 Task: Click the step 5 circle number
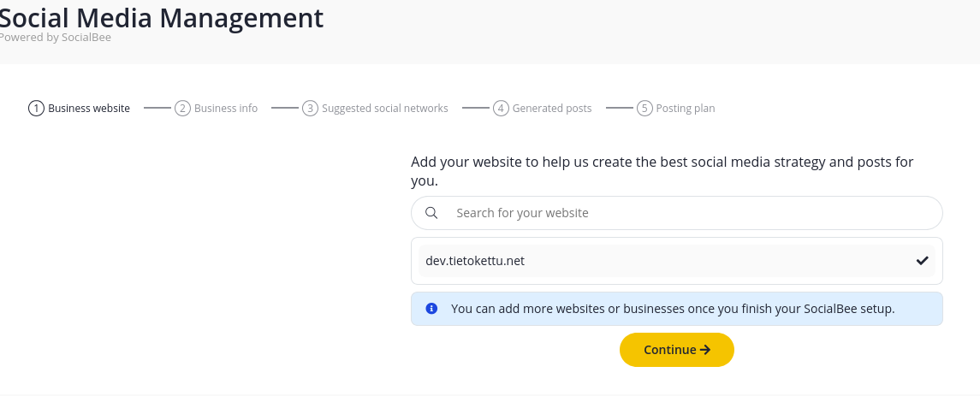pos(644,109)
